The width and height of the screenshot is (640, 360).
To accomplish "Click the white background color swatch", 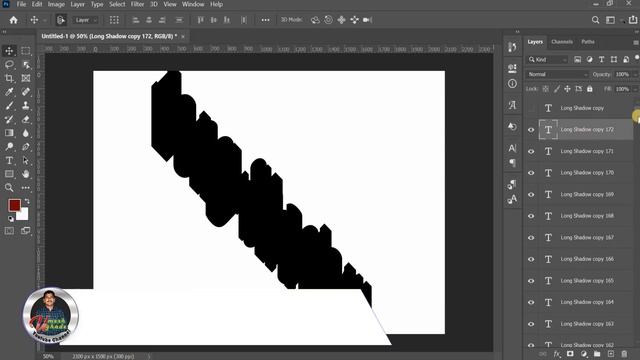I will click(x=23, y=215).
